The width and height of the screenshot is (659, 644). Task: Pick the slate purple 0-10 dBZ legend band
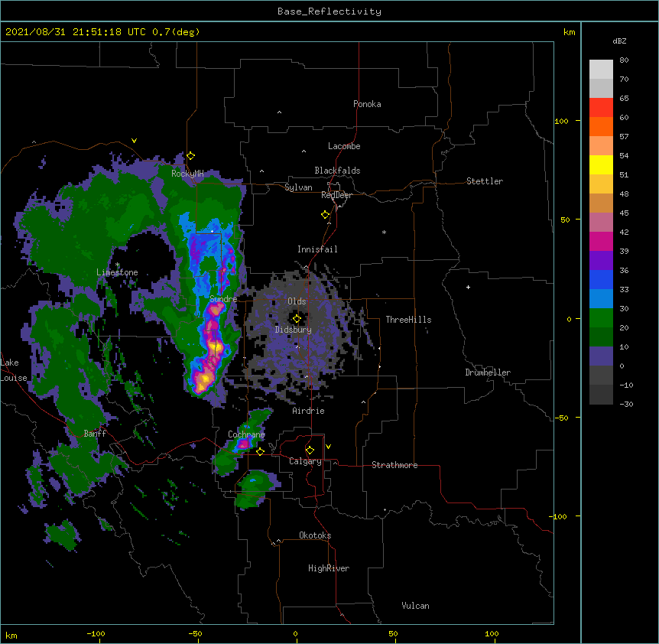(x=601, y=356)
